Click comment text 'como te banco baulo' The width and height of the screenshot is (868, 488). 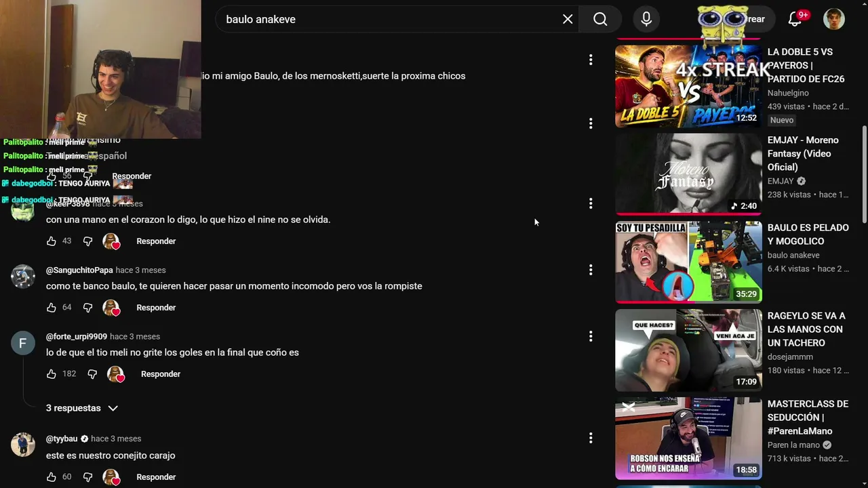[234, 286]
